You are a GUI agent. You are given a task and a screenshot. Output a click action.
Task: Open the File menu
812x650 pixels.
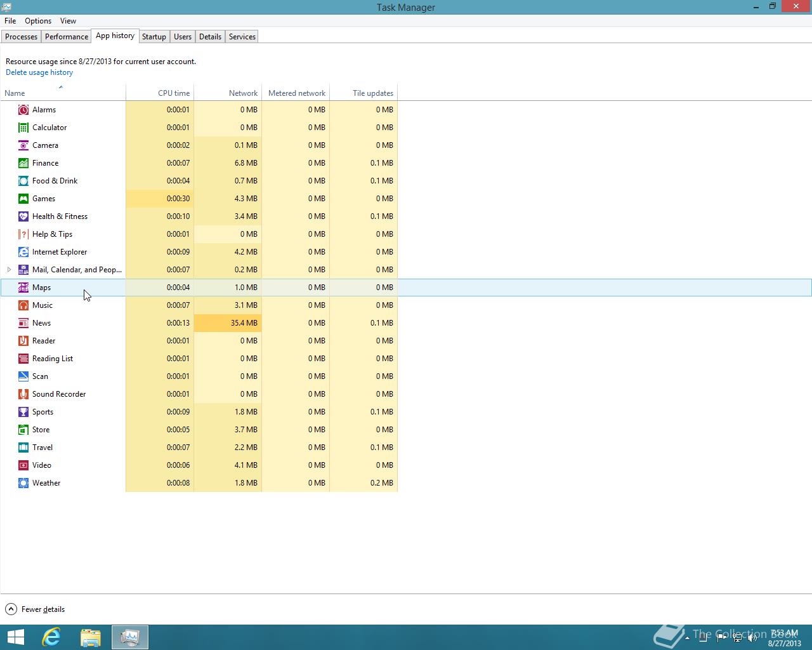pyautogui.click(x=10, y=21)
